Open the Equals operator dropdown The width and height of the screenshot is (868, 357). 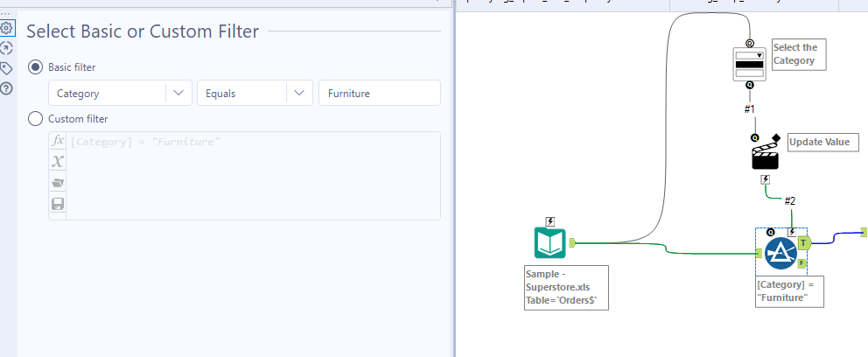(x=255, y=93)
